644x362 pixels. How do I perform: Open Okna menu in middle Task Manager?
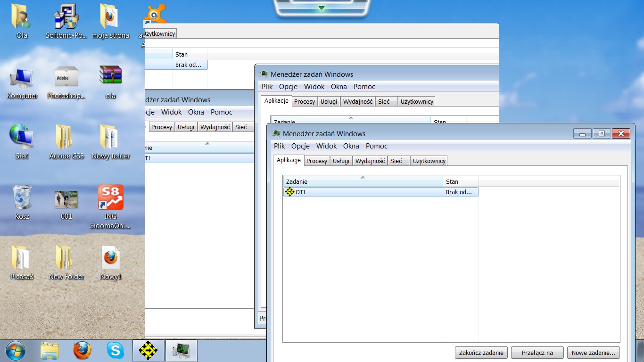[339, 87]
